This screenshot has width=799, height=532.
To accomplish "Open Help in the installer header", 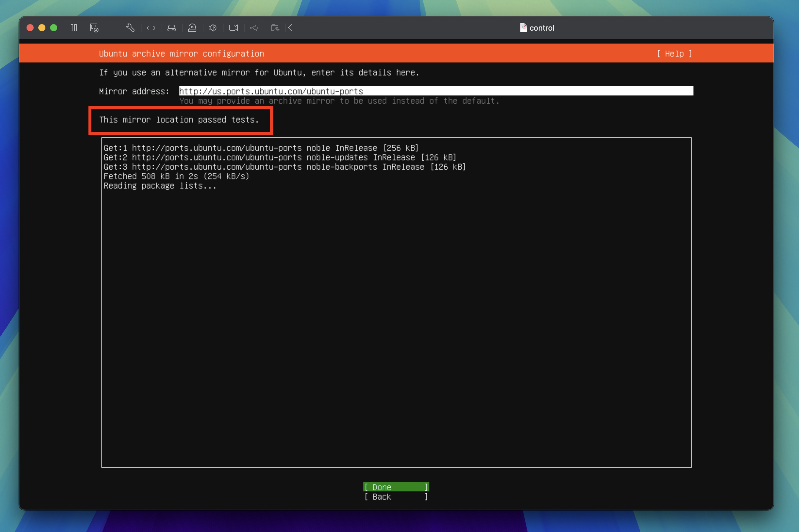I will (x=674, y=54).
